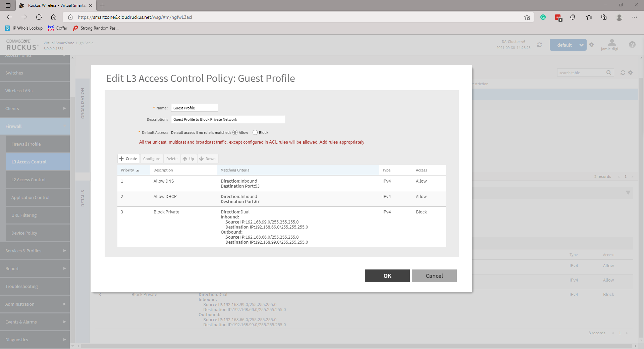
Task: Click the browser refresh icon
Action: coord(39,17)
